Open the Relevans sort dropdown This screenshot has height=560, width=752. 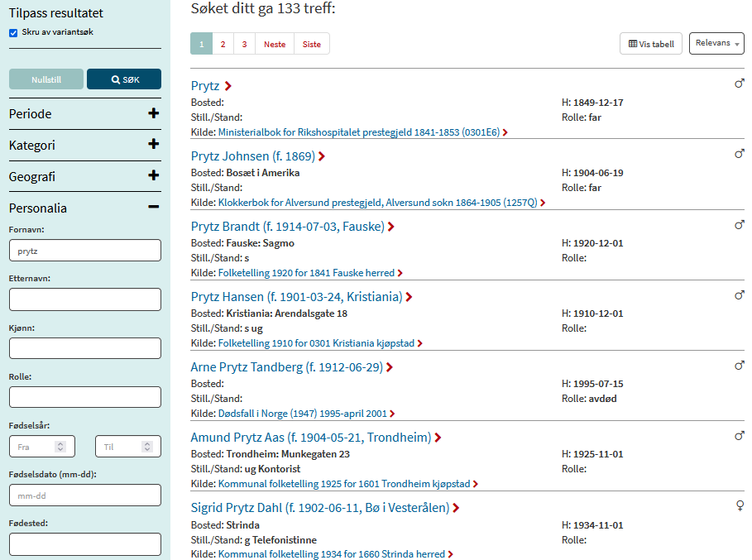(716, 44)
